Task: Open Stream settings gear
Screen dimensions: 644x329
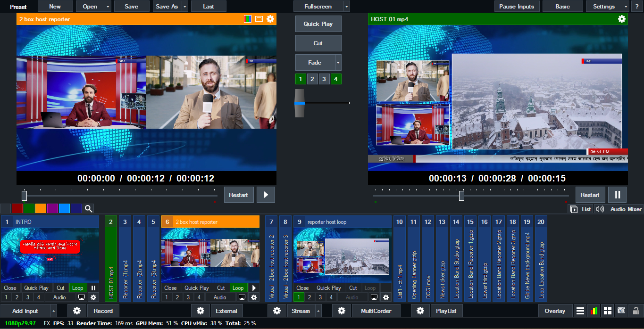Action: [x=277, y=311]
